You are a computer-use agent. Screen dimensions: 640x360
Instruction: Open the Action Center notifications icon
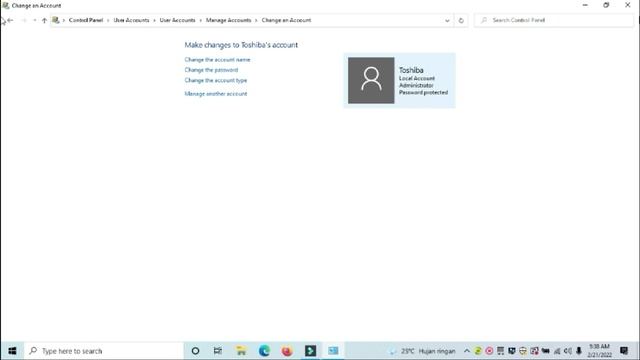click(624, 351)
